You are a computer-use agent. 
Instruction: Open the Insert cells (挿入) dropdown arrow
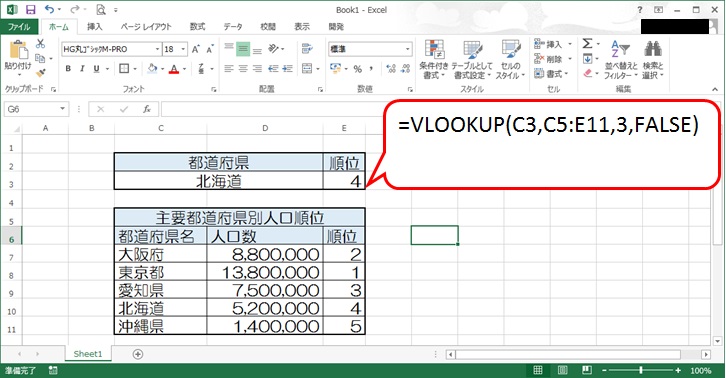point(570,44)
